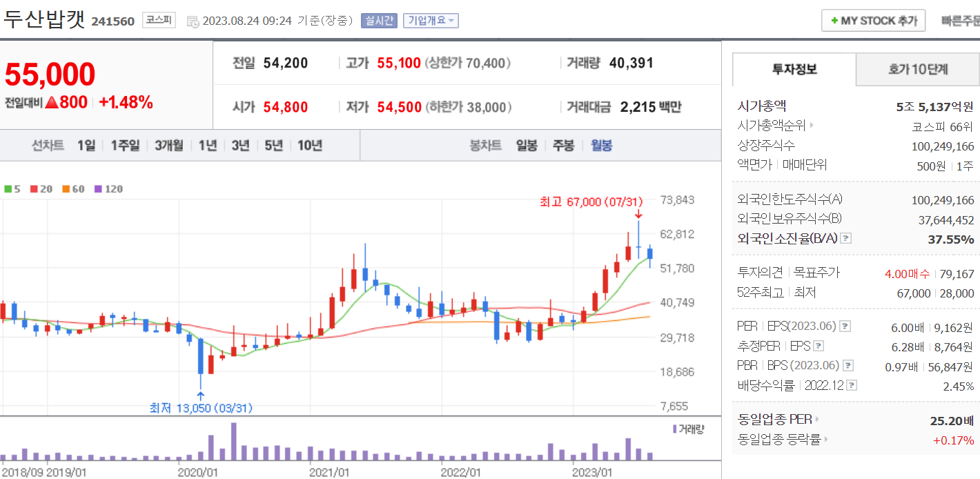Click the 실시간 badge
The image size is (980, 479).
[x=379, y=21]
